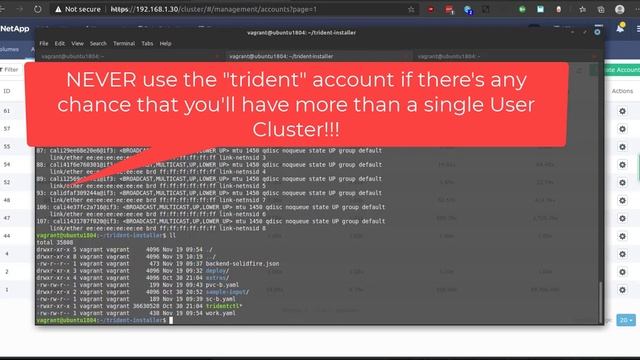Select the trident-installer terminal tab
This screenshot has width=640, height=360.
pos(318,56)
